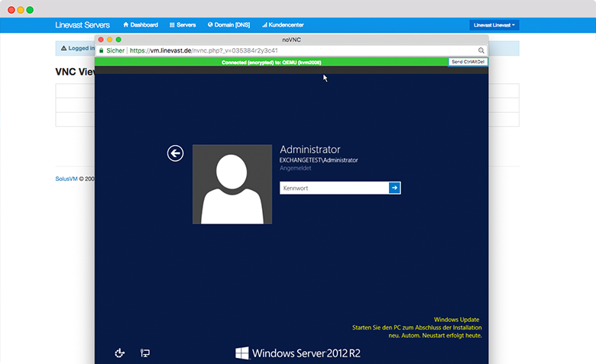Screen dimensions: 596x364
Task: Click the Domain globe icon
Action: [210, 24]
